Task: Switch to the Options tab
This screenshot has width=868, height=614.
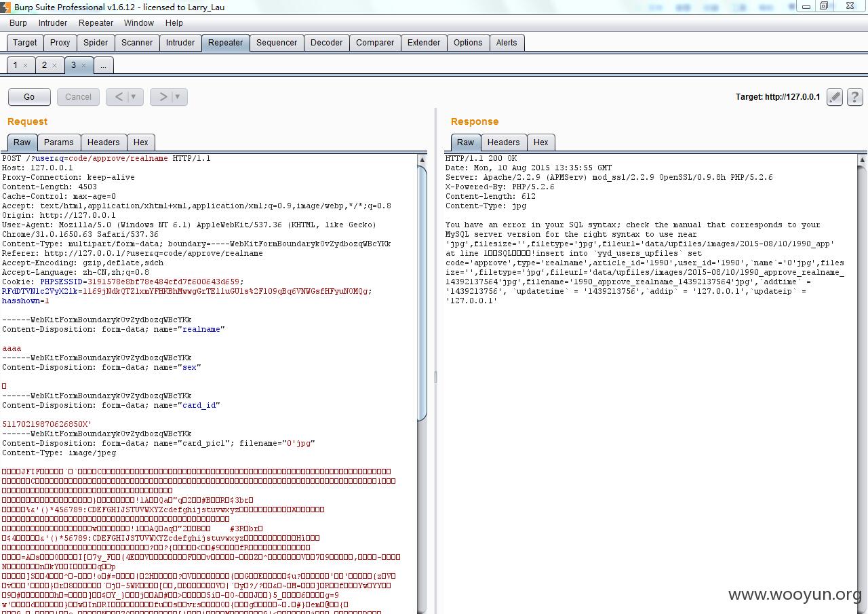Action: tap(468, 43)
